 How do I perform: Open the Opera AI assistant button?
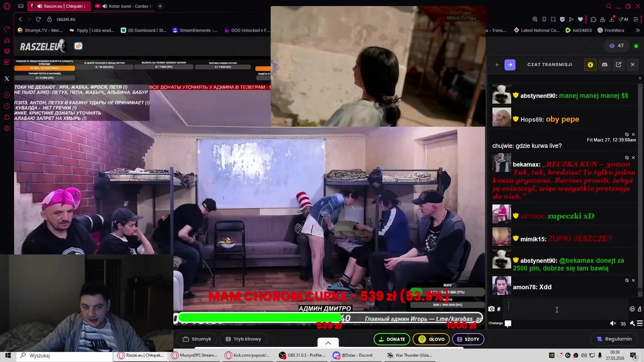pyautogui.click(x=624, y=19)
